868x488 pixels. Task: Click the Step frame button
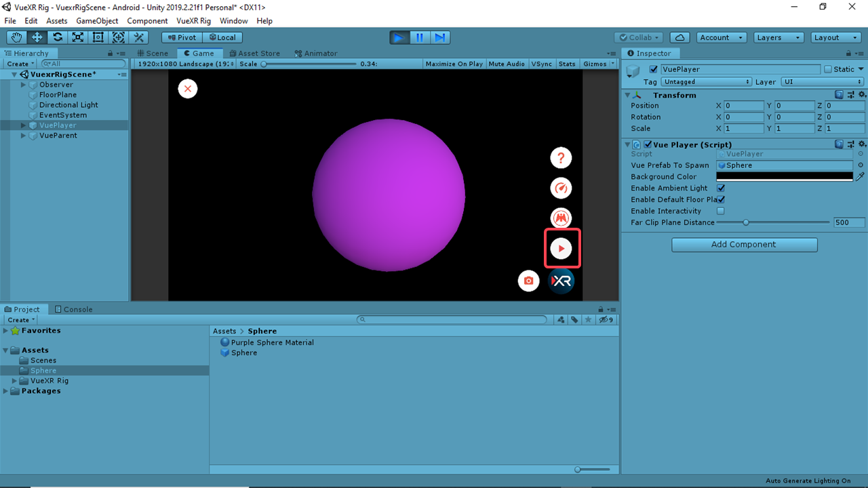pyautogui.click(x=440, y=38)
